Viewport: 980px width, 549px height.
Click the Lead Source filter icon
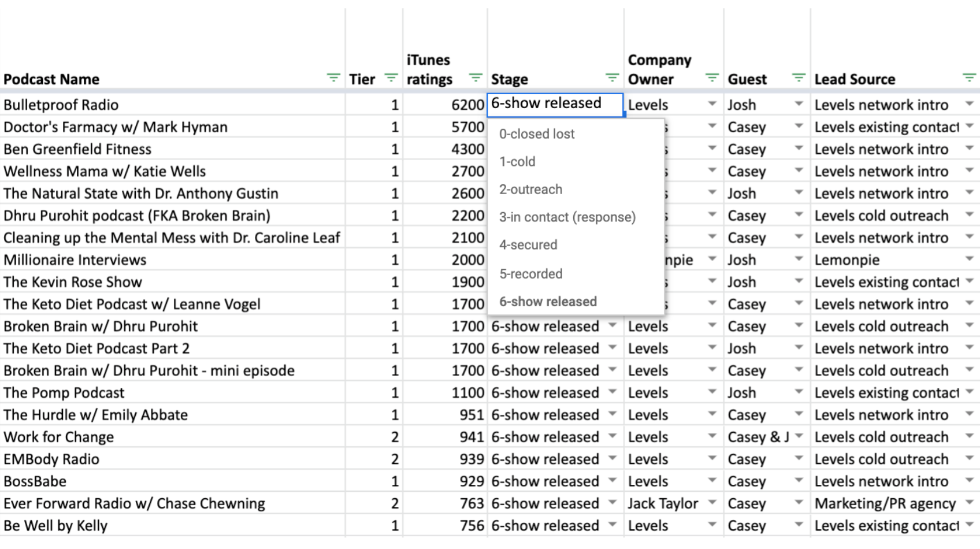(x=969, y=78)
